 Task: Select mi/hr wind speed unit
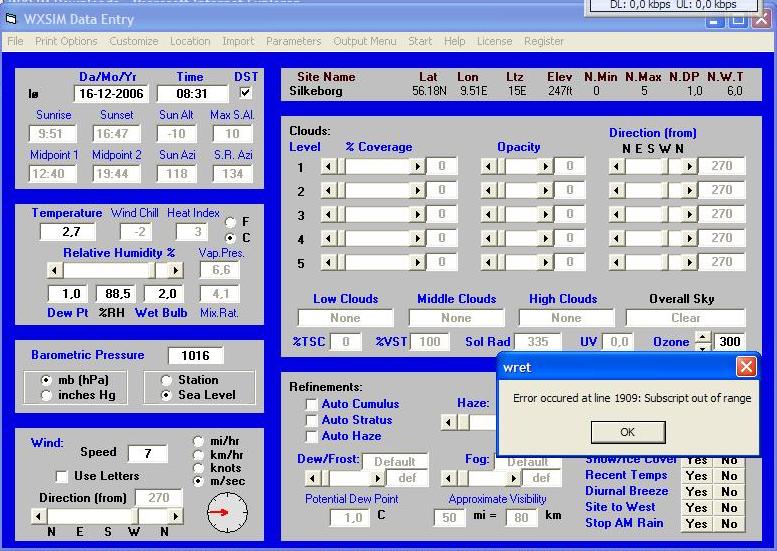pos(198,441)
